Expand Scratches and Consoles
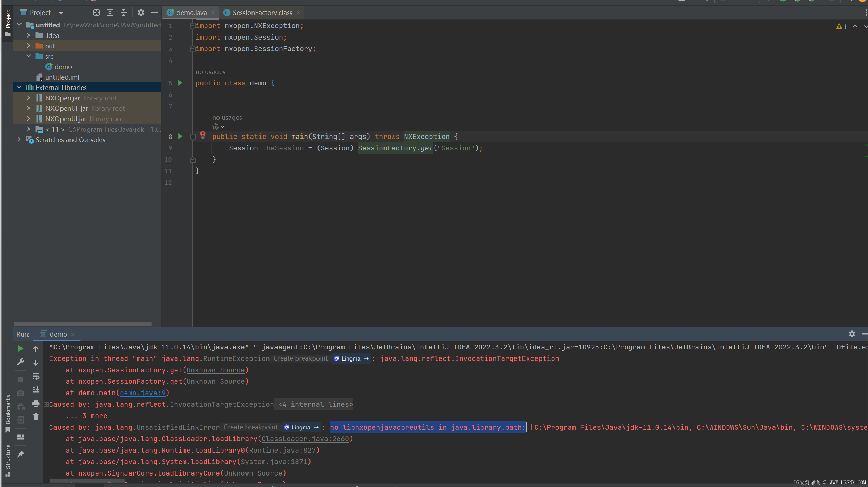Screen dimensions: 868x487 (19, 140)
